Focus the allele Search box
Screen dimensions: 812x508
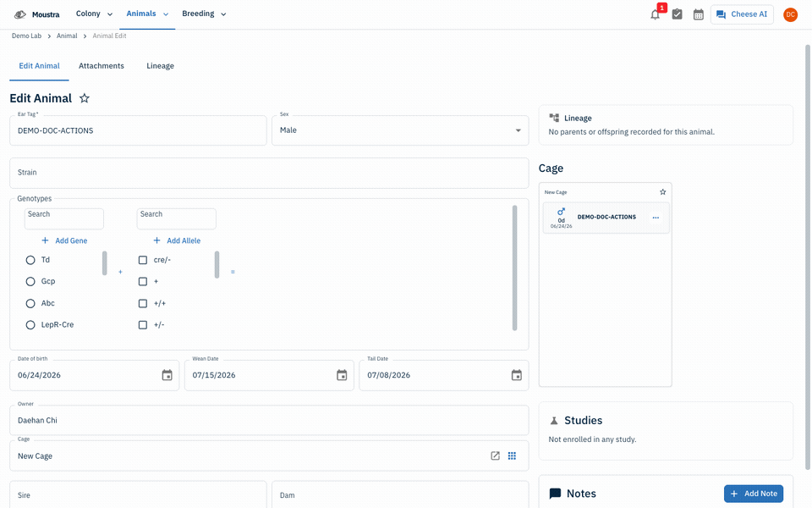pos(176,218)
